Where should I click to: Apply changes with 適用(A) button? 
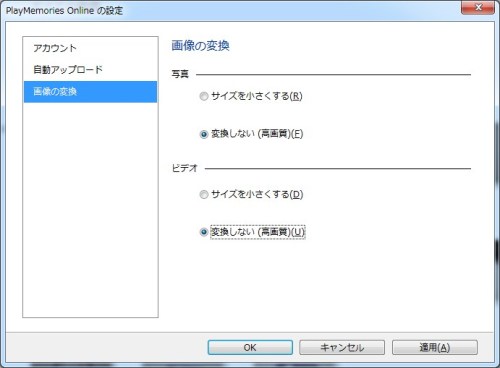435,347
